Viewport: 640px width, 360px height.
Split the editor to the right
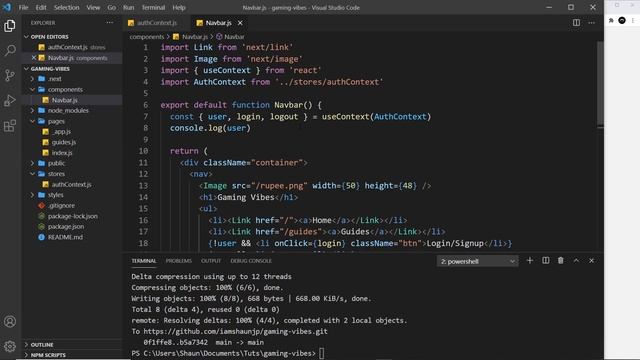click(576, 23)
